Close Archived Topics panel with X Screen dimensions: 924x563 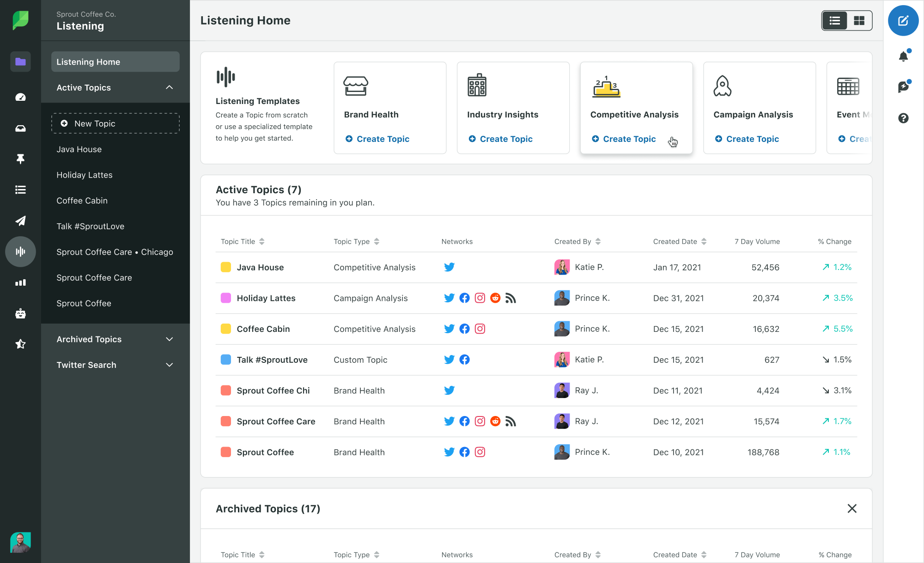(x=852, y=508)
